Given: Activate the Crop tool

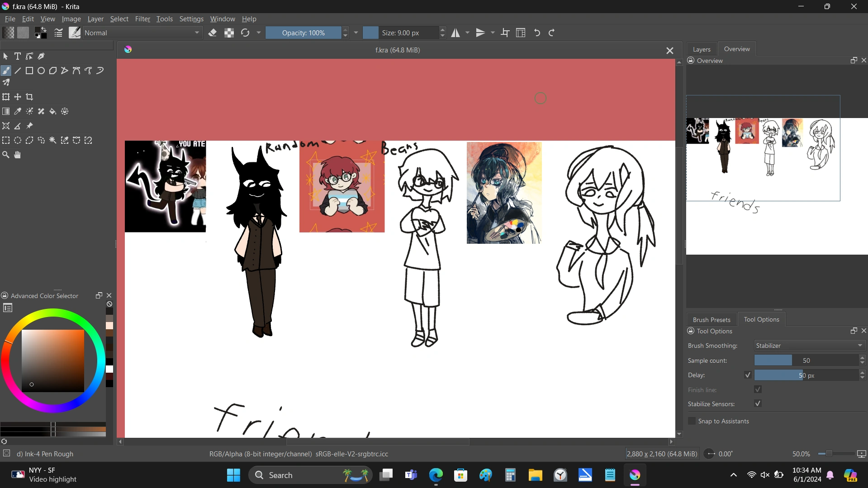Looking at the screenshot, I should coord(29,96).
